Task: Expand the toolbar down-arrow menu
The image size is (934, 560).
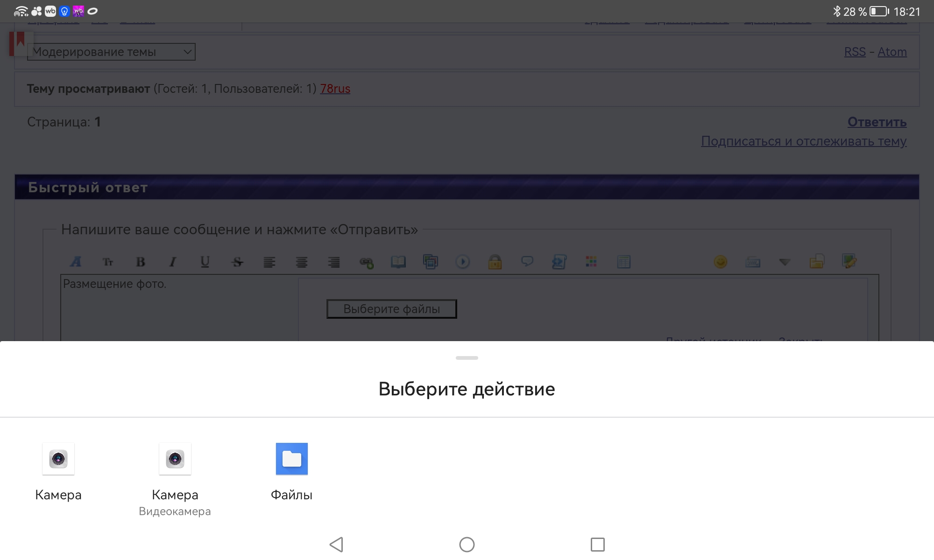Action: [785, 262]
